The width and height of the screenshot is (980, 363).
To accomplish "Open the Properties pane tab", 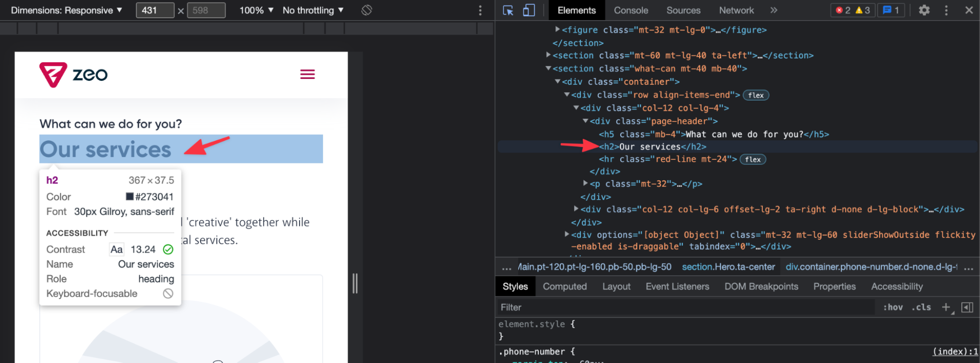I will coord(834,286).
